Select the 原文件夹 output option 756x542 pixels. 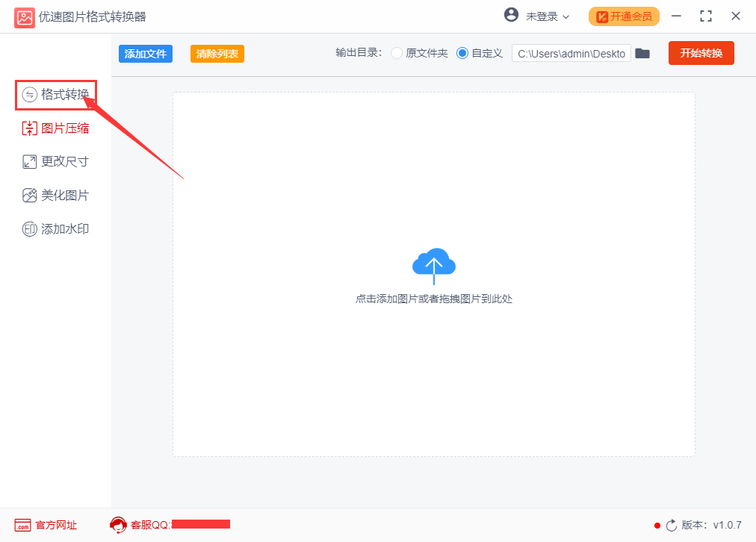pyautogui.click(x=396, y=53)
